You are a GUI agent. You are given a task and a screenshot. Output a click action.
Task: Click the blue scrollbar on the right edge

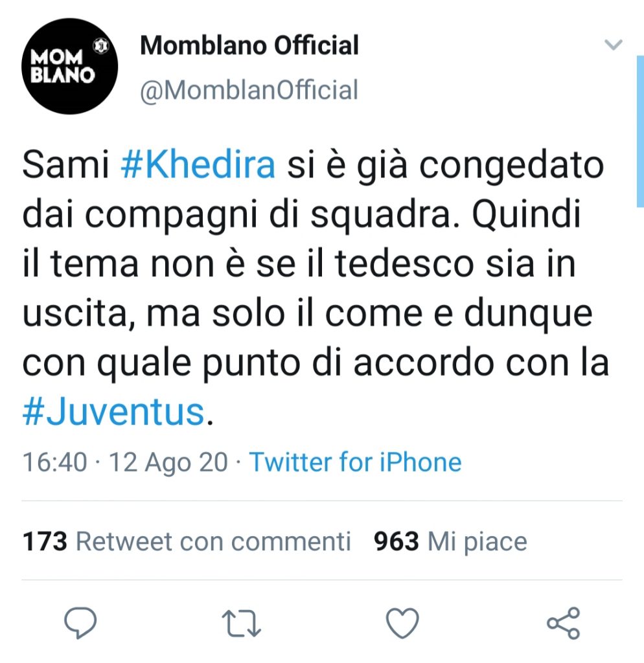640,129
